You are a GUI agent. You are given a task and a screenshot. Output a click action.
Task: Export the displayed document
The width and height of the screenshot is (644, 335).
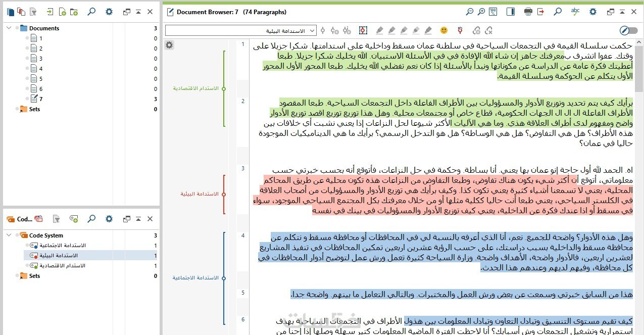click(540, 12)
